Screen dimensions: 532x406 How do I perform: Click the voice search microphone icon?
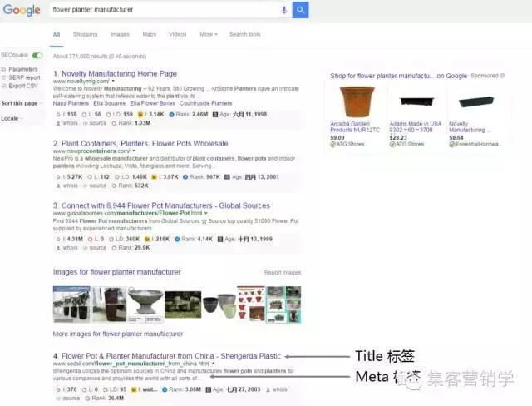tap(284, 10)
